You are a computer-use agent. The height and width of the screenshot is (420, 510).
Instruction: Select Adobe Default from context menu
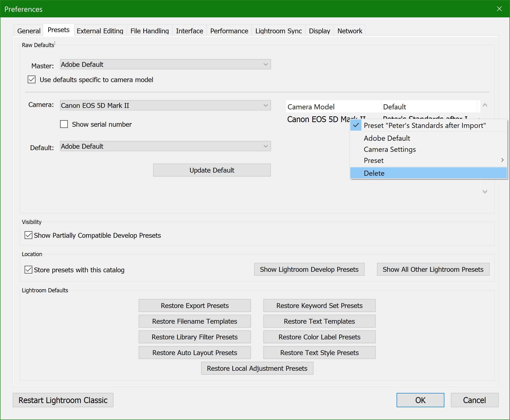[387, 138]
